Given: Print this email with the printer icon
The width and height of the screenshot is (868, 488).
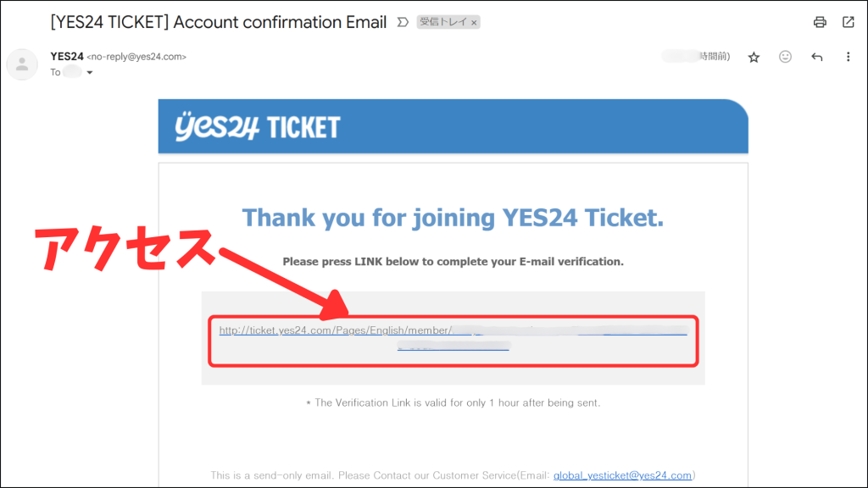Looking at the screenshot, I should (820, 22).
